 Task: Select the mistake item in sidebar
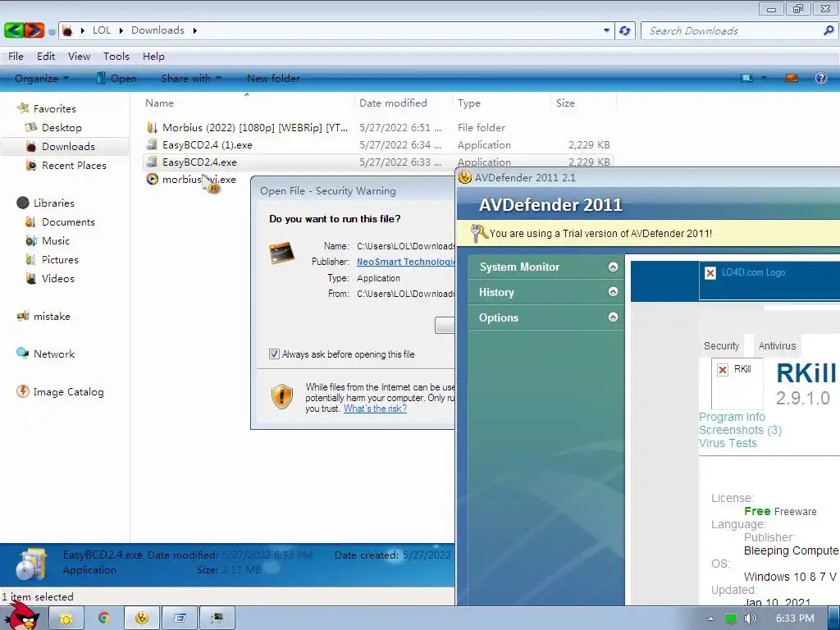(x=52, y=316)
